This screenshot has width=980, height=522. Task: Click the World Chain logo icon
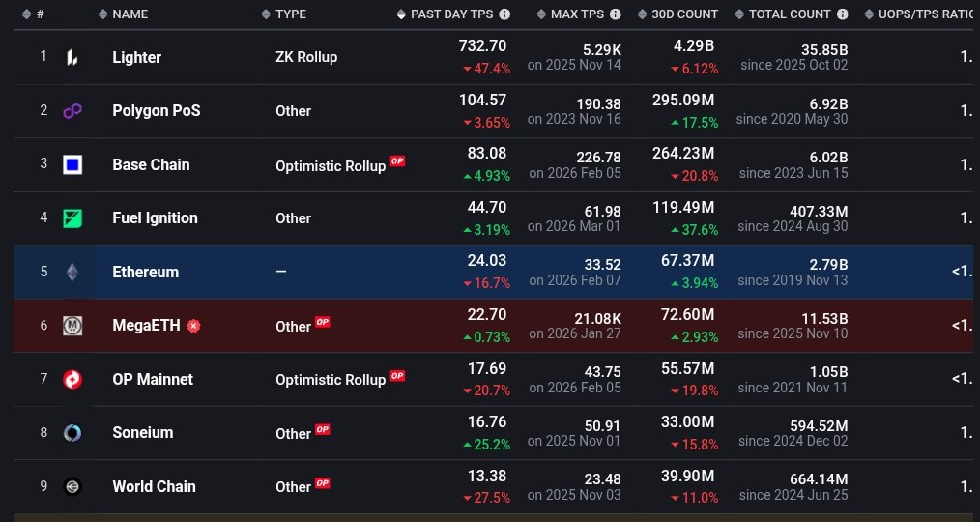pos(72,486)
